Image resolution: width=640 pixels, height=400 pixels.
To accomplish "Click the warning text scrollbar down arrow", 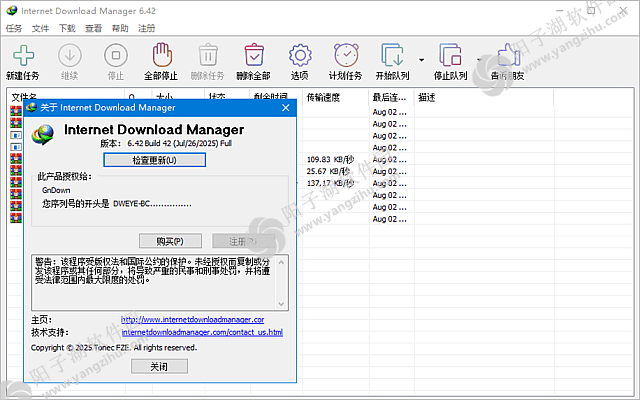I will [x=281, y=304].
